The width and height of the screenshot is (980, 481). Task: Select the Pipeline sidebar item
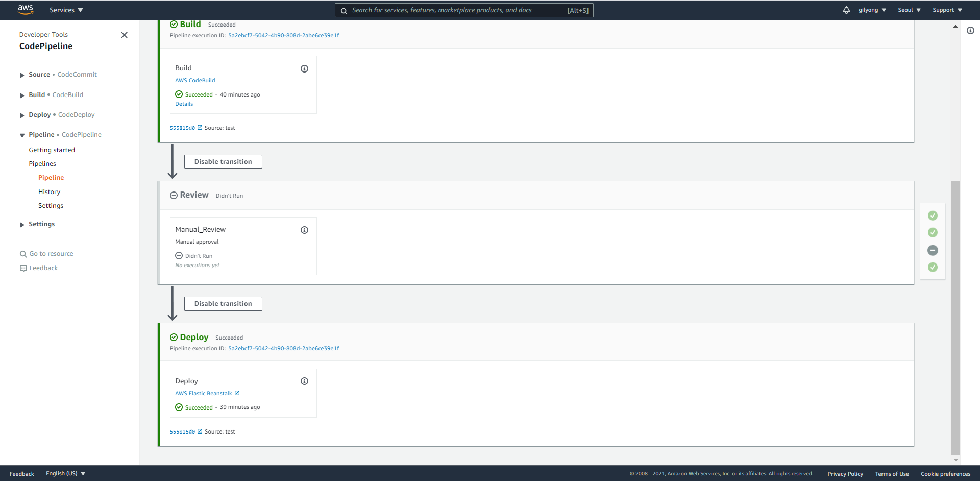(x=51, y=177)
